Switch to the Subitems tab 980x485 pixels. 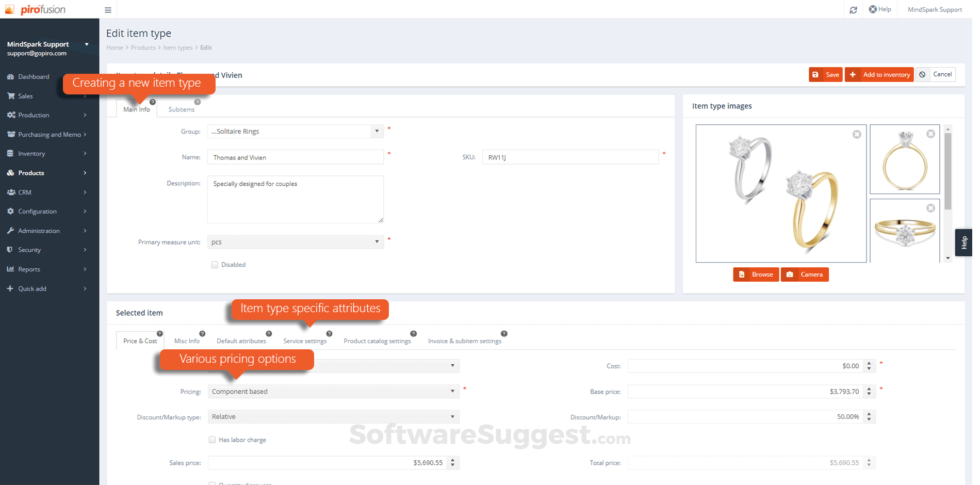pos(181,109)
